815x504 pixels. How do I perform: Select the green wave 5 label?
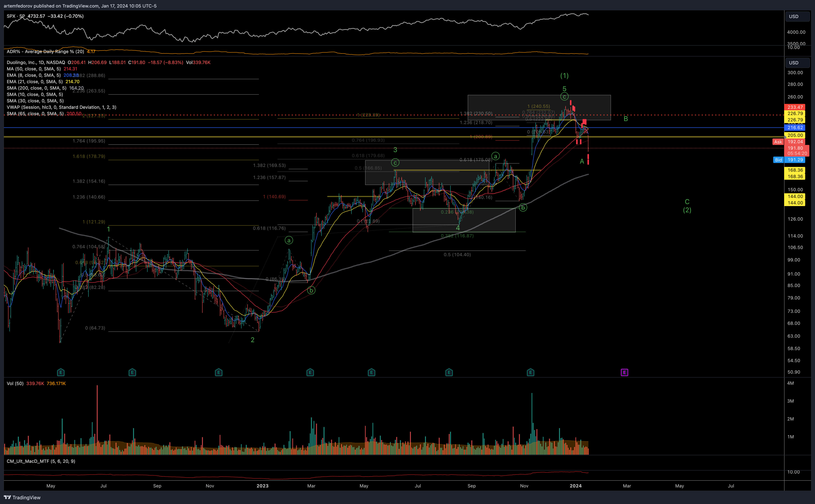[564, 89]
